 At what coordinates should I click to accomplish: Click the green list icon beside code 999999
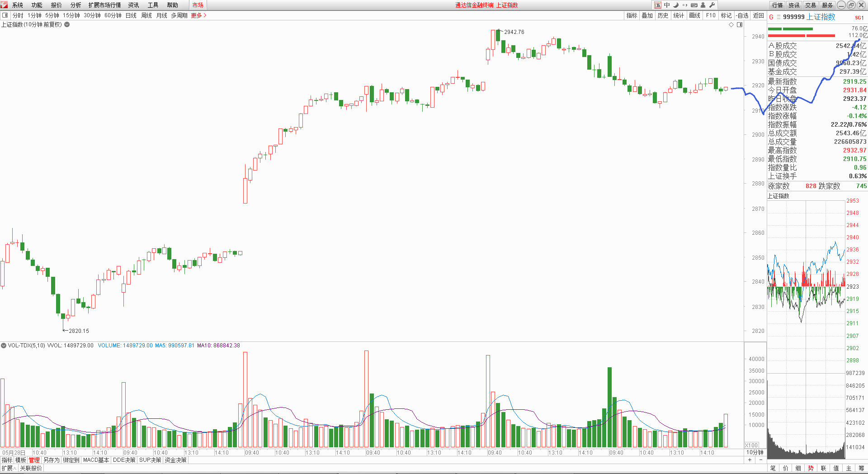point(778,17)
